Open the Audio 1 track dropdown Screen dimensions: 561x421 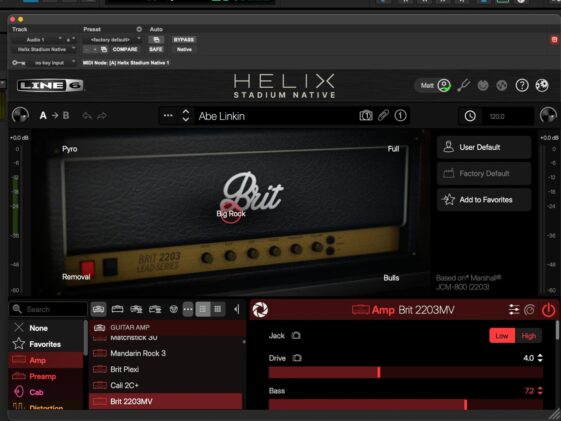pos(39,39)
